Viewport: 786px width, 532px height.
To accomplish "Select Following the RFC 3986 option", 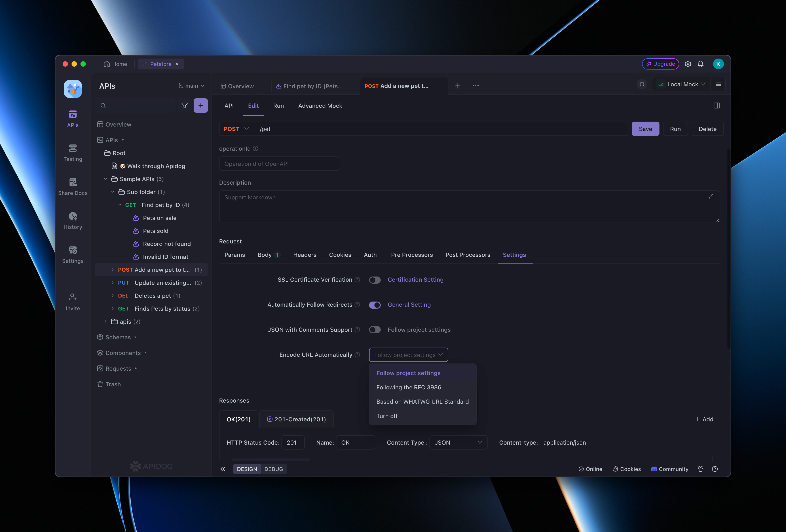I will coord(423,388).
